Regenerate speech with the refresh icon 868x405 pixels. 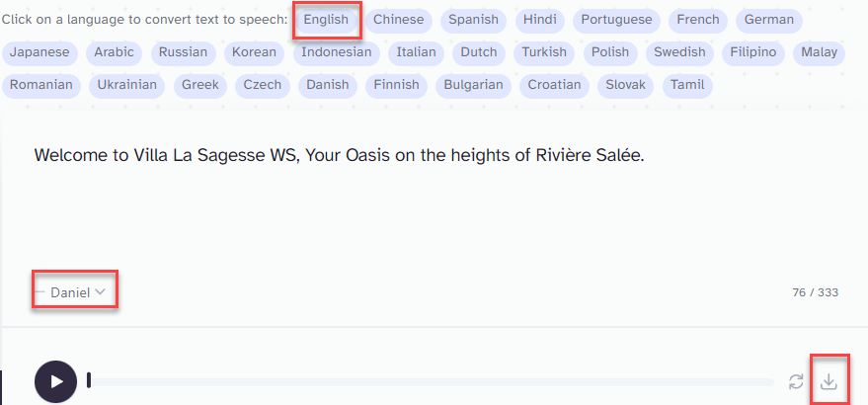(796, 381)
